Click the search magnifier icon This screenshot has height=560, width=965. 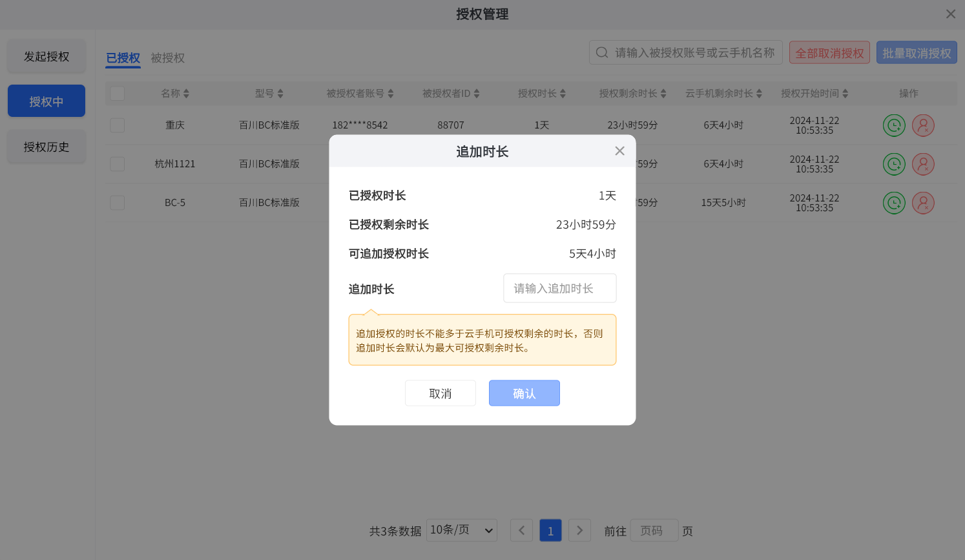click(602, 52)
